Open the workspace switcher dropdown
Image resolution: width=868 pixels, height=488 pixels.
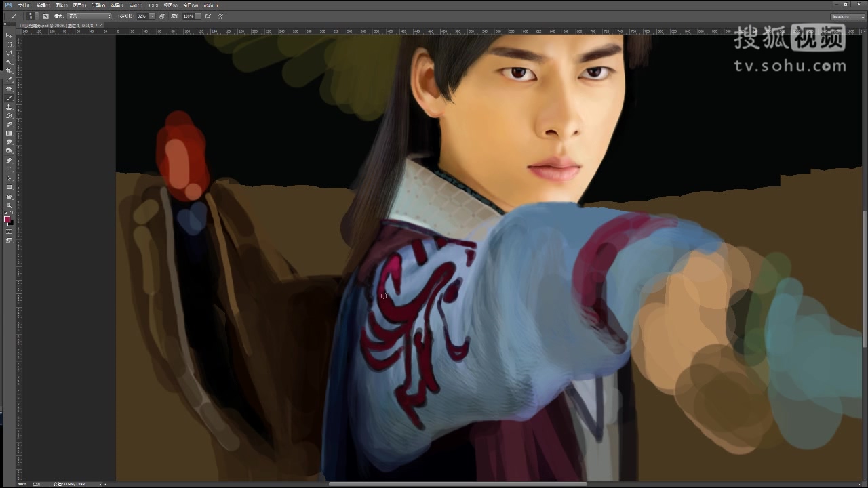point(848,16)
